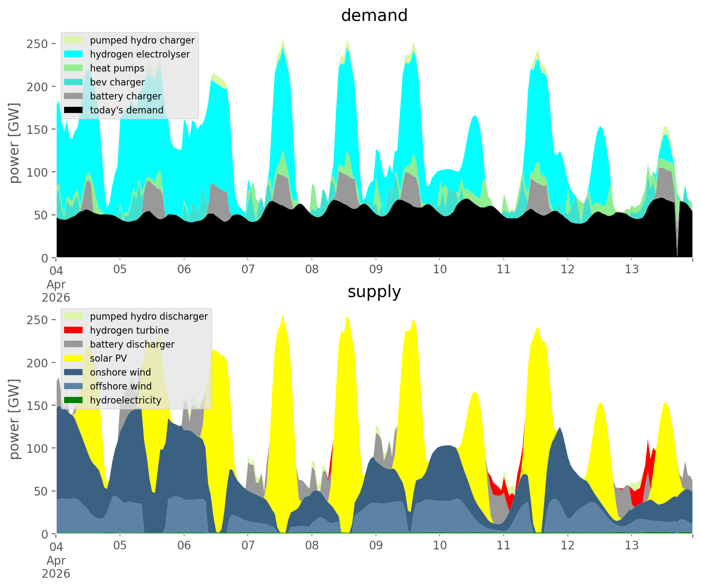Click date tick 11 on supply x-axis
Viewport: 701px width, 588px height.
tap(503, 546)
